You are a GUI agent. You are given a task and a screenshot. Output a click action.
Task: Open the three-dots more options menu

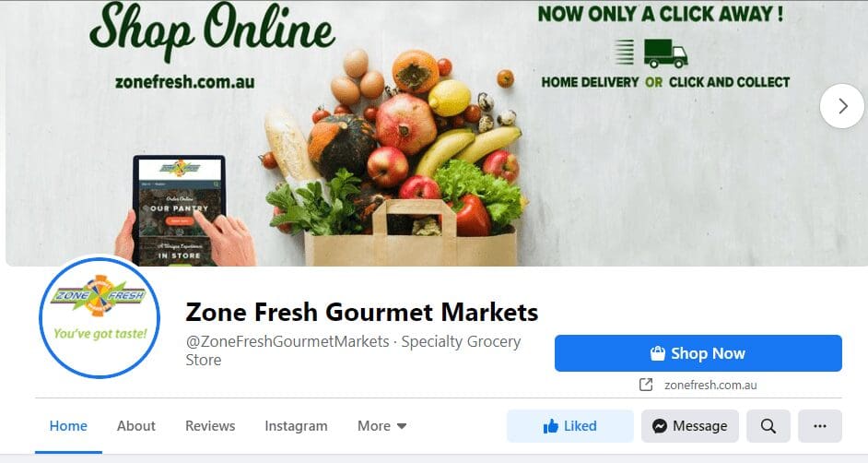point(820,426)
